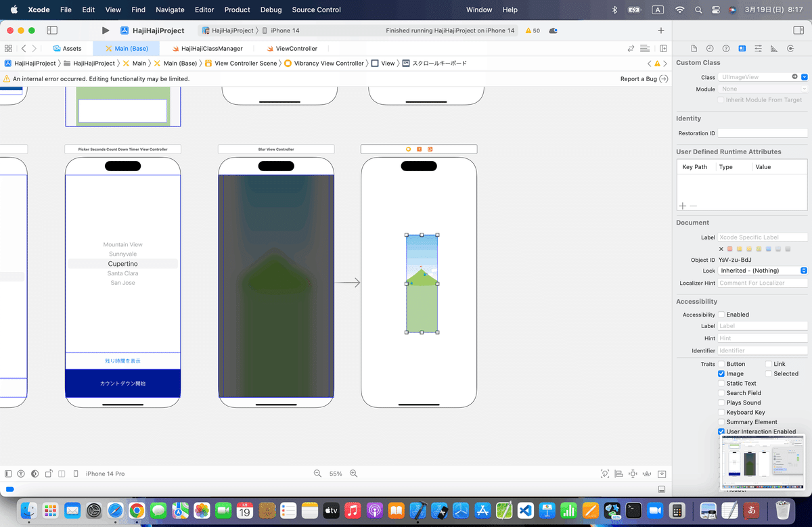This screenshot has height=527, width=812.
Task: Open the related items grid icon
Action: pyautogui.click(x=8, y=49)
